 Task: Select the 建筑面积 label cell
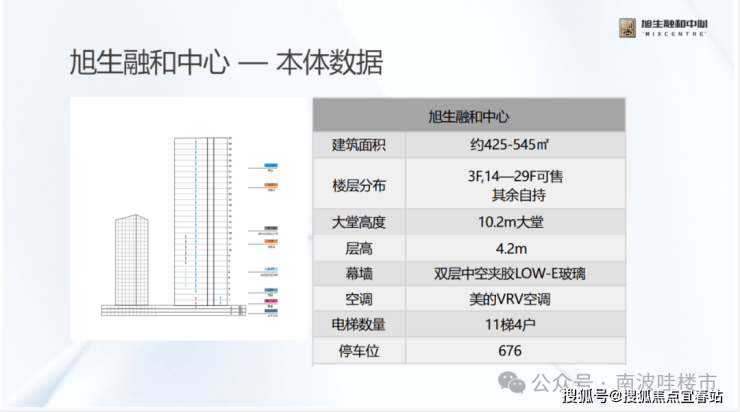click(359, 145)
